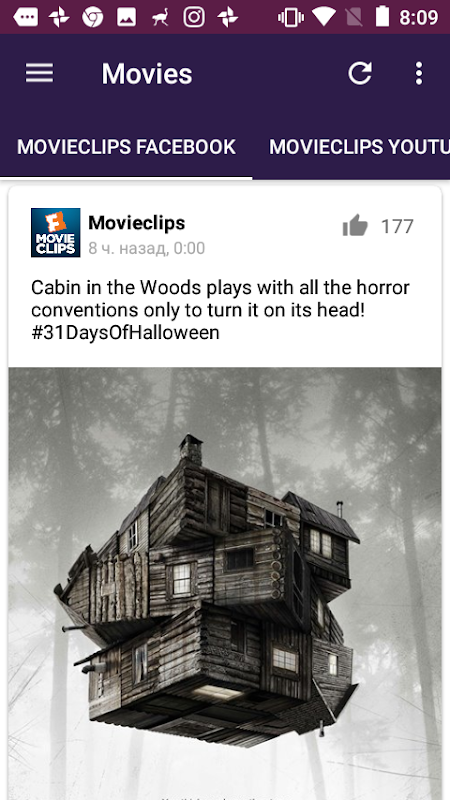The image size is (450, 800).
Task: Tap the message notification icon in status bar
Action: pos(26,17)
